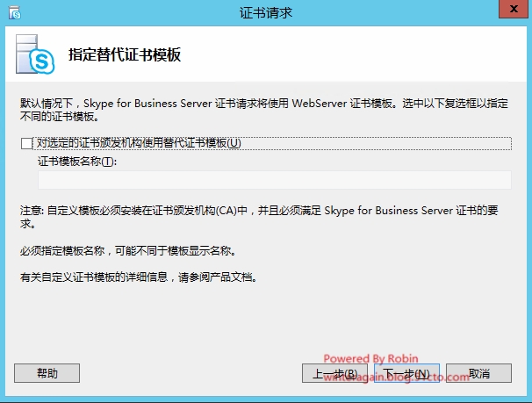The width and height of the screenshot is (532, 403).
Task: Click the 证书请求 window title text
Action: coord(266,13)
